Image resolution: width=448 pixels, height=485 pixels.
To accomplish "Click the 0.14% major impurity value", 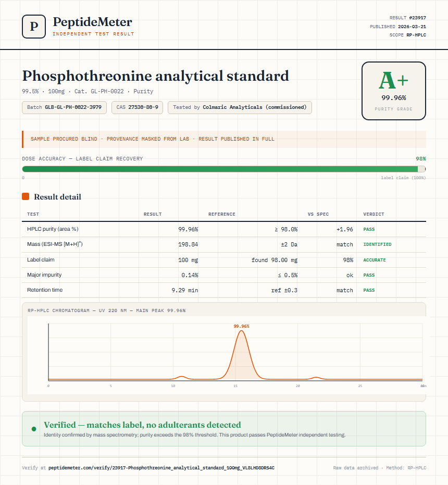I will click(x=190, y=275).
